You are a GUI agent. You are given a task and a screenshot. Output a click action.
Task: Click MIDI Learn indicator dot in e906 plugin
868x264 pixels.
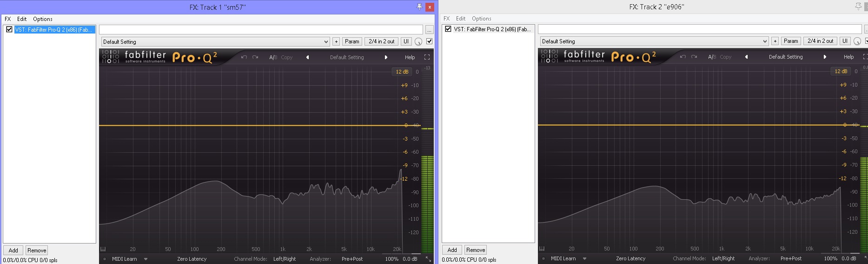pos(543,258)
